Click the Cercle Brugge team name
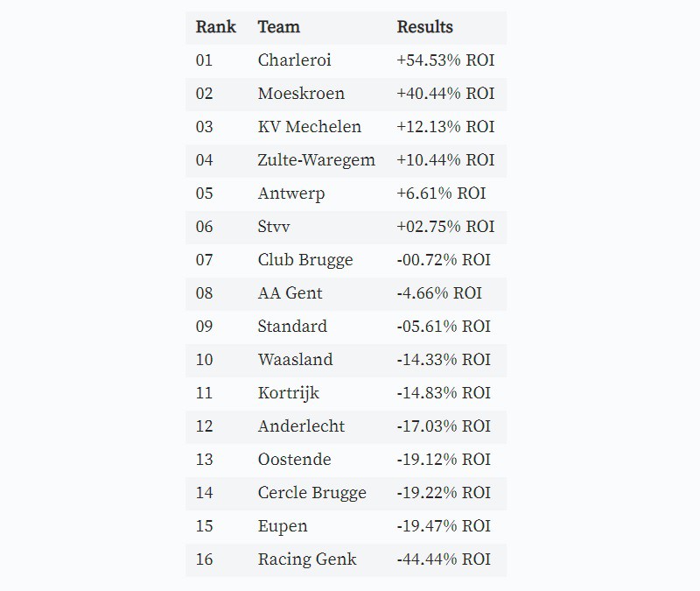The image size is (700, 591). coord(312,493)
